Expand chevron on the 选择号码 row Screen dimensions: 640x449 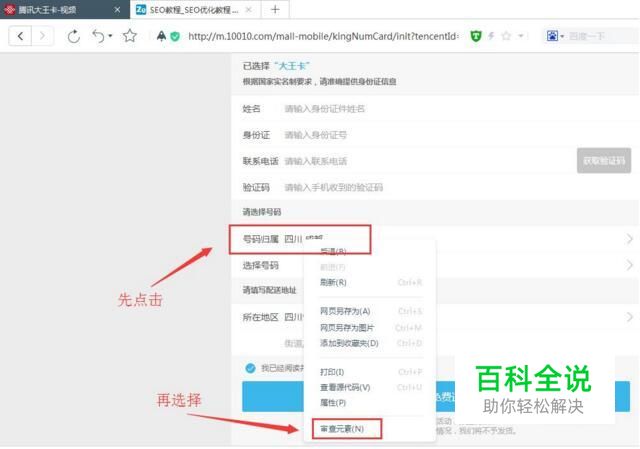(x=629, y=265)
